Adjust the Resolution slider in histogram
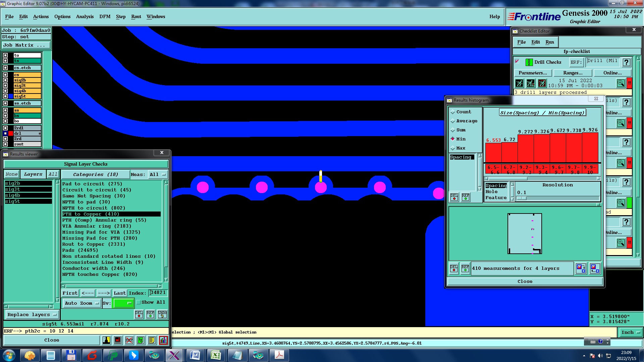 (522, 198)
